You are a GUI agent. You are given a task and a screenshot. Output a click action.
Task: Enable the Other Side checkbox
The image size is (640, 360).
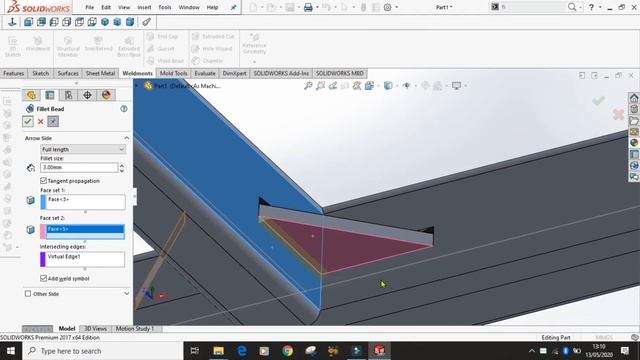[x=28, y=294]
